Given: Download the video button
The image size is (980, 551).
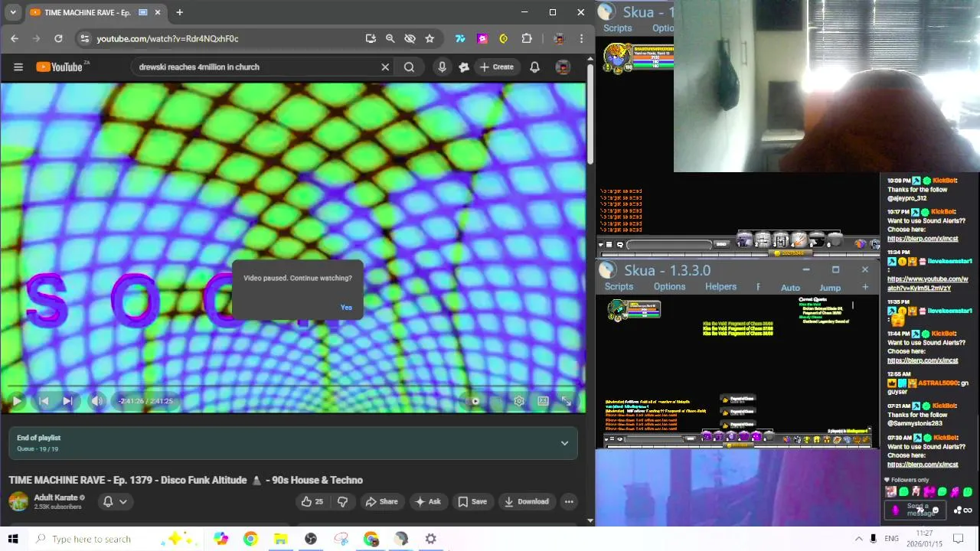Looking at the screenshot, I should 526,502.
